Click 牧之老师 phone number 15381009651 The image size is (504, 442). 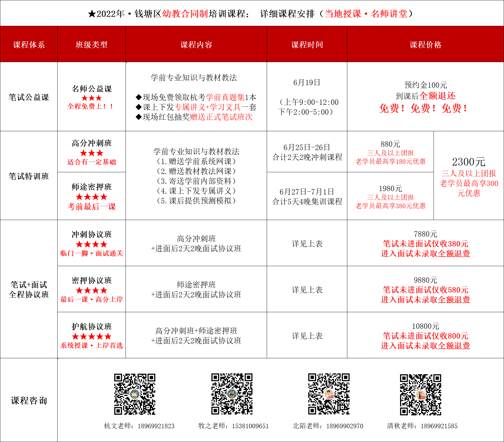(250, 426)
